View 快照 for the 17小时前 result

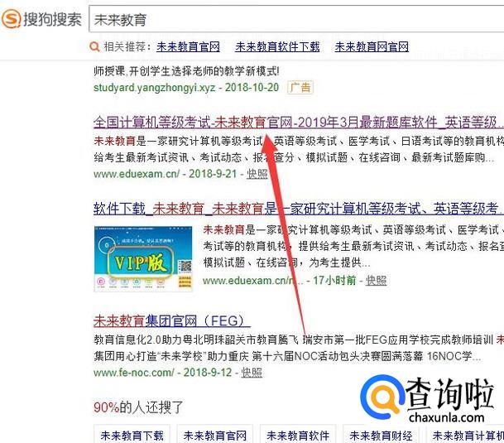(x=376, y=281)
